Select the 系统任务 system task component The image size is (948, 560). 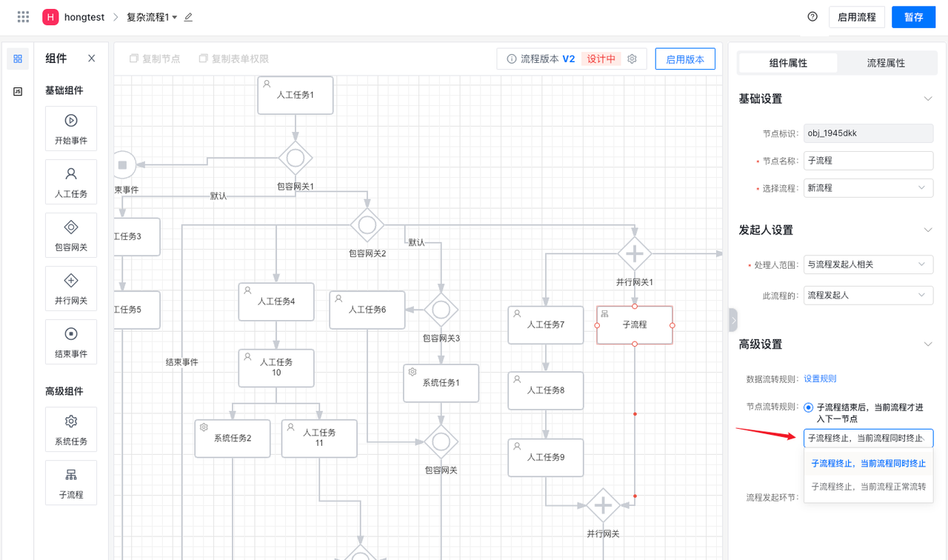pos(71,429)
